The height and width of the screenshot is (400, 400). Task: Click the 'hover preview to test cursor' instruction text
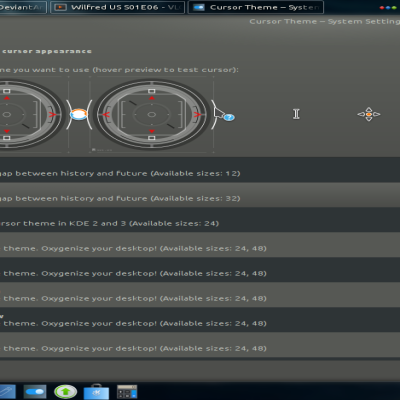click(165, 70)
